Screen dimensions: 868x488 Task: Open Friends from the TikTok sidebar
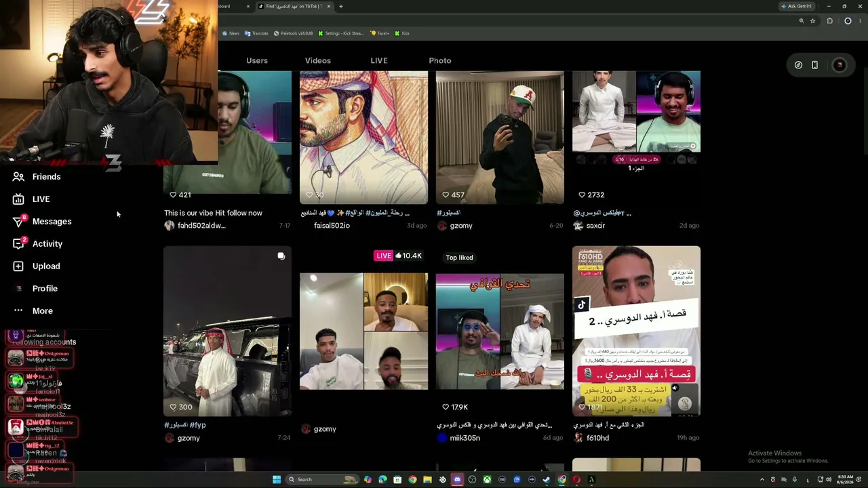pyautogui.click(x=37, y=177)
